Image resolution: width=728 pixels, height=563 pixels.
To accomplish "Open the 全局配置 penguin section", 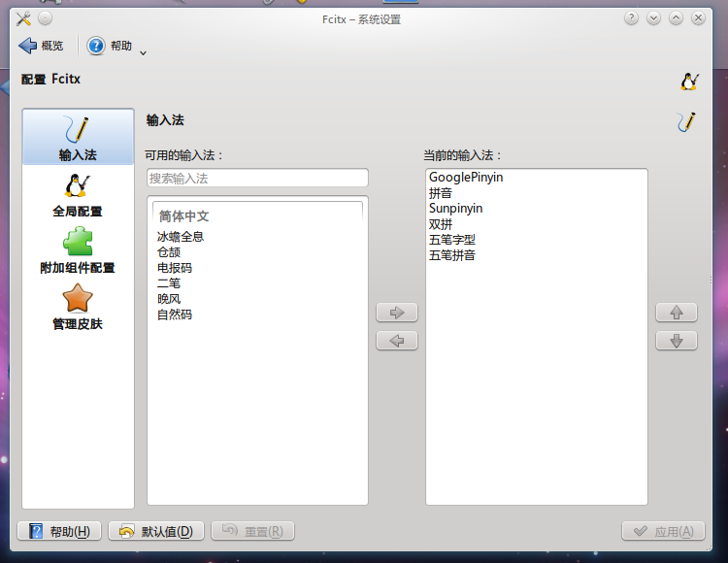I will pyautogui.click(x=78, y=196).
